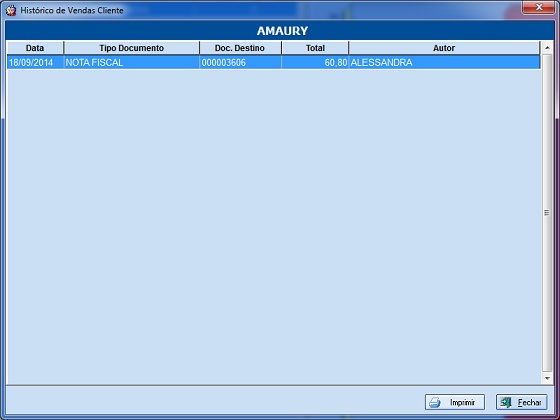
Task: Select the NOTA FISCAL document cell
Action: (x=131, y=62)
